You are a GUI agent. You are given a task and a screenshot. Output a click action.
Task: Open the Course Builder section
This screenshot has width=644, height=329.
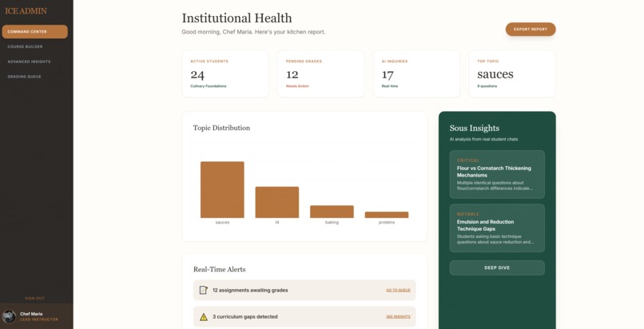(x=25, y=47)
